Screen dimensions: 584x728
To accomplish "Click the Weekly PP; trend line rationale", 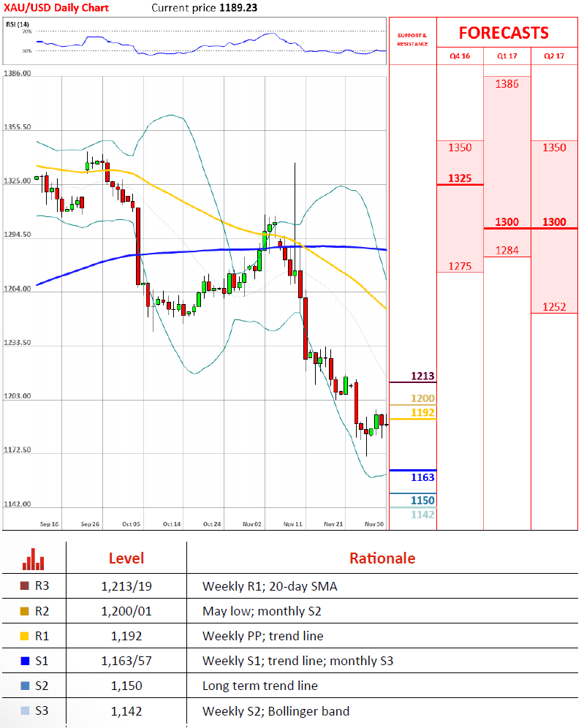I will (262, 636).
